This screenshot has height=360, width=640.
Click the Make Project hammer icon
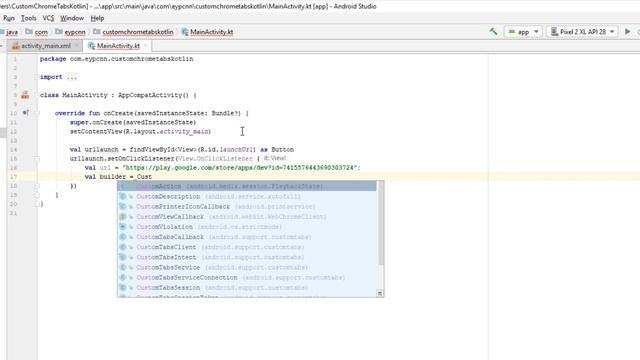point(493,31)
